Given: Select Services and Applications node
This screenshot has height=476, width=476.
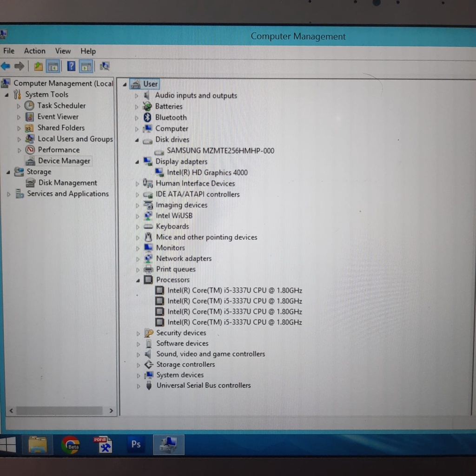Looking at the screenshot, I should [x=68, y=194].
